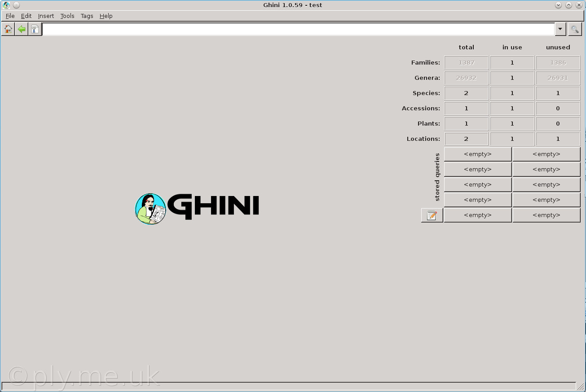Viewport: 586px width, 392px height.
Task: Click empty stored query beside notepad icon
Action: (x=478, y=215)
